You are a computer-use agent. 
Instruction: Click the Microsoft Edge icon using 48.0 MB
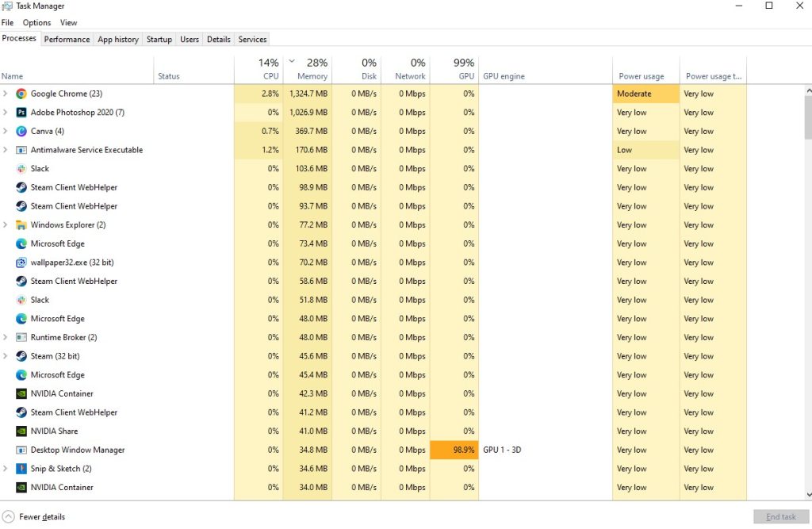tap(21, 319)
